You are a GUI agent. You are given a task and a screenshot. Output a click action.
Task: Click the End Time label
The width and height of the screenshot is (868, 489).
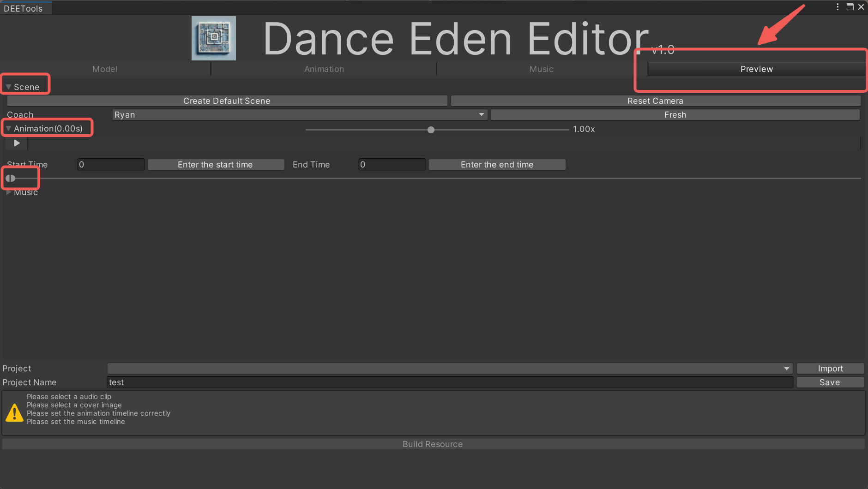[311, 164]
